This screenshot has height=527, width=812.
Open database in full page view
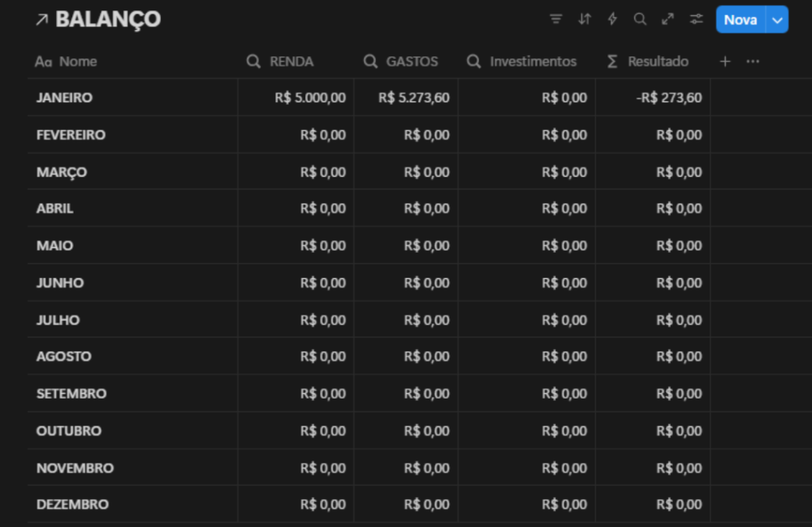tap(668, 19)
